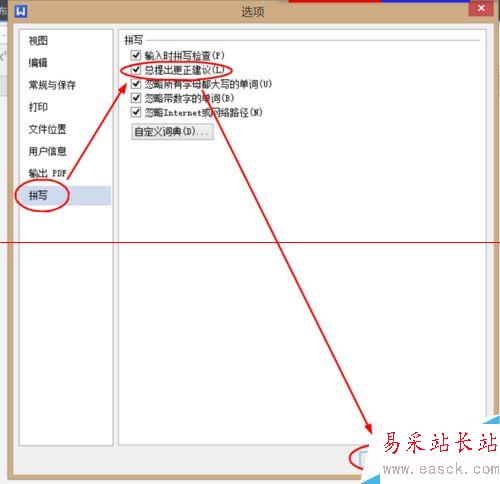Toggle 输入时拼写检查(P) checkbox
Screen dimensions: 500x484
pos(136,55)
